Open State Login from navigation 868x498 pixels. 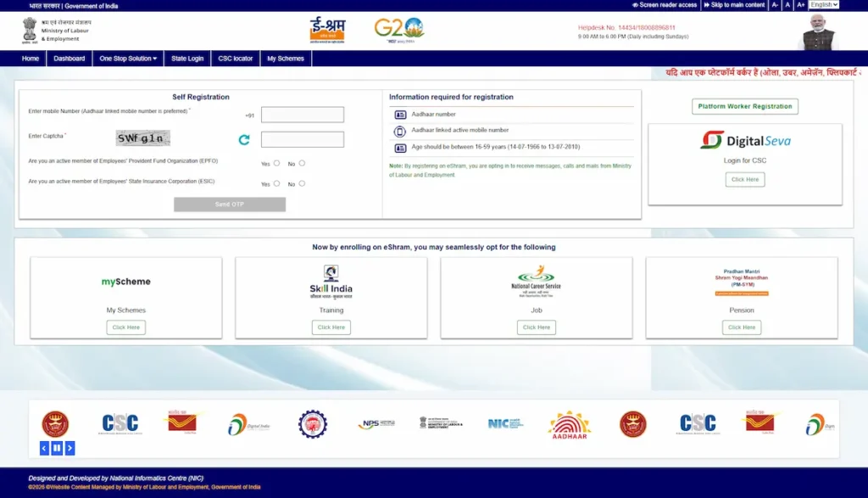(187, 59)
